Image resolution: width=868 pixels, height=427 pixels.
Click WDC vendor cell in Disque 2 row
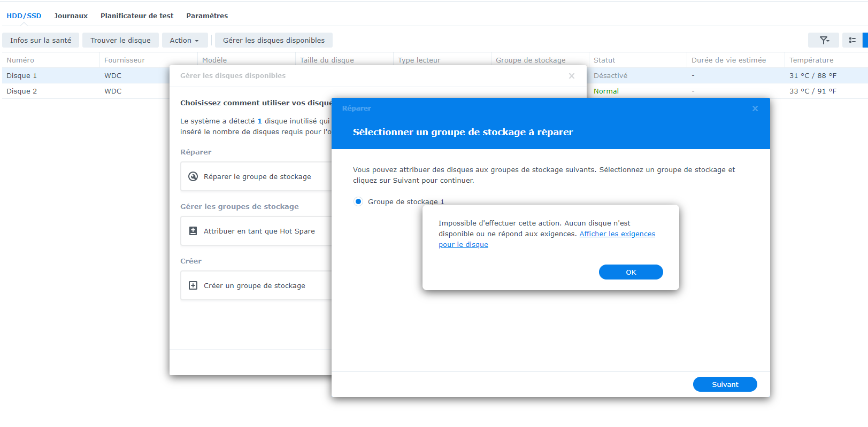113,91
